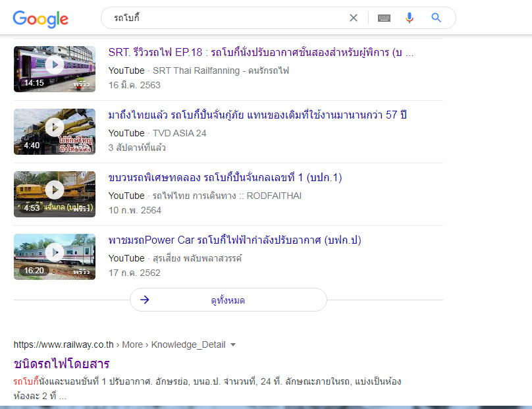This screenshot has height=409, width=532.
Task: Open มาถึงไทยแล้ว รถโบกี้ปั้นจั่นกู้ภัย video link
Action: pos(257,115)
